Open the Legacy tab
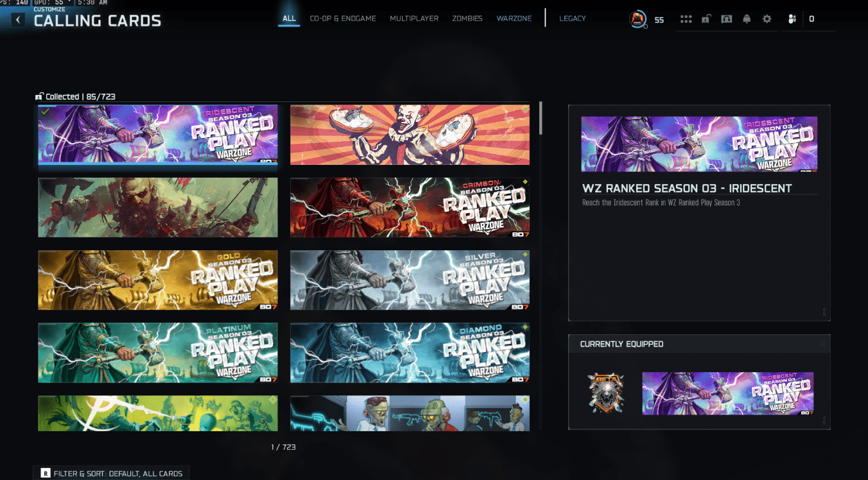 [572, 19]
